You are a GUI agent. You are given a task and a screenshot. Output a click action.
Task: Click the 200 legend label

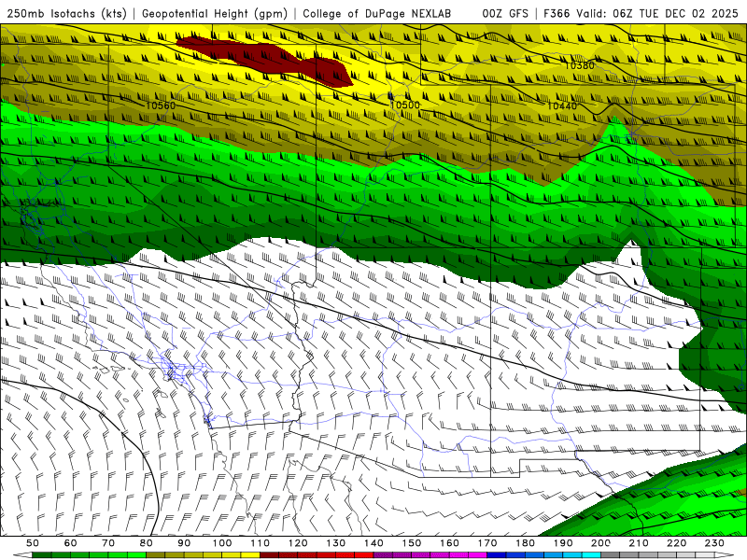coord(601,543)
